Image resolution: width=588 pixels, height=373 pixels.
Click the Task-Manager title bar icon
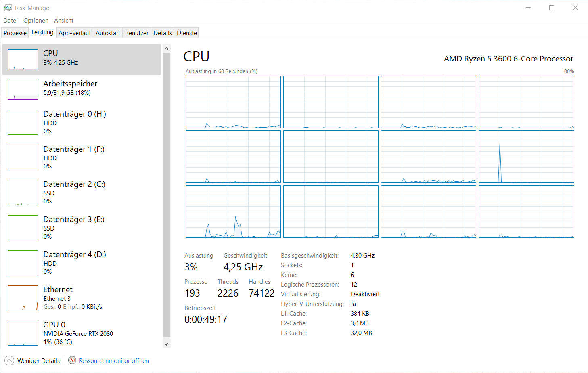tap(8, 8)
